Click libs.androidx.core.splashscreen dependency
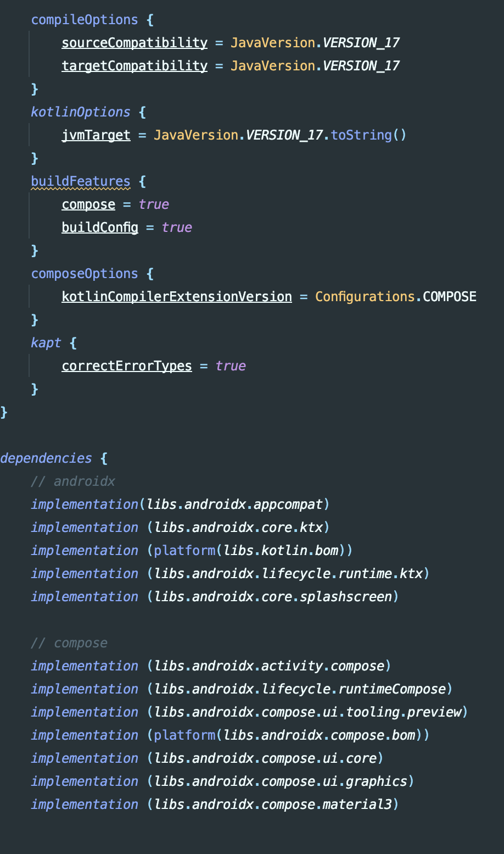This screenshot has height=854, width=504. point(273,597)
